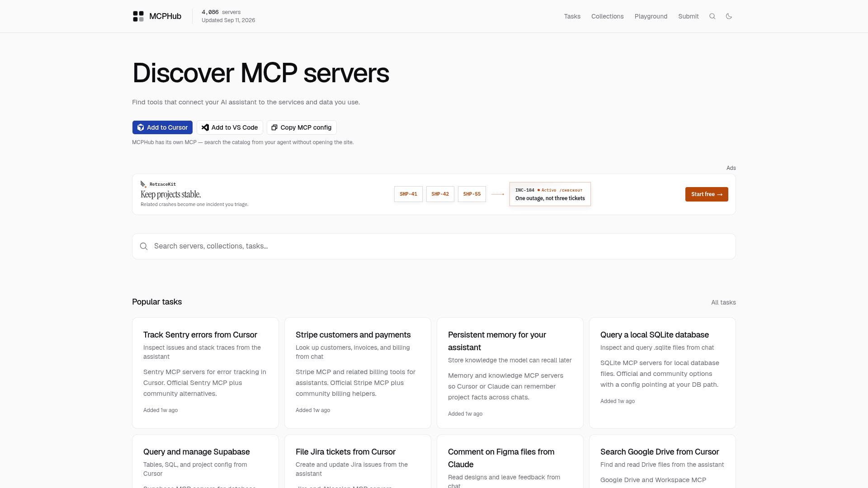
Task: Open Query a local SQLite database card
Action: pyautogui.click(x=662, y=373)
